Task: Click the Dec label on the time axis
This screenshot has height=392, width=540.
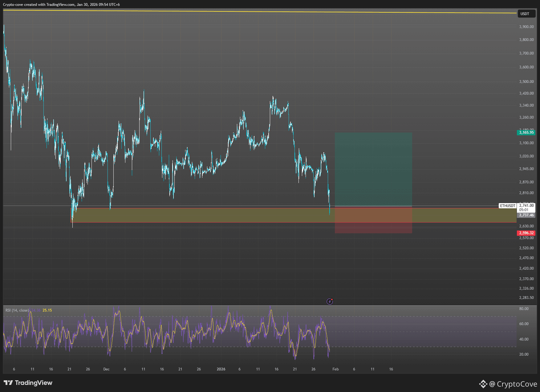Action: pyautogui.click(x=107, y=369)
